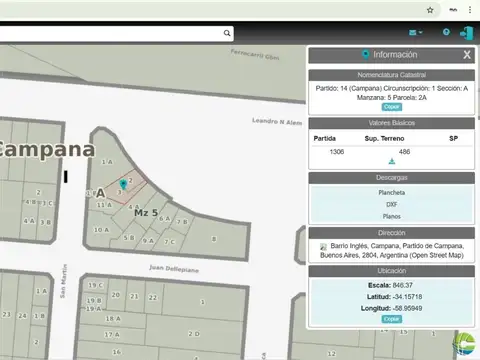Select parcel 9 A in Mz 5
The height and width of the screenshot is (360, 480).
(148, 240)
